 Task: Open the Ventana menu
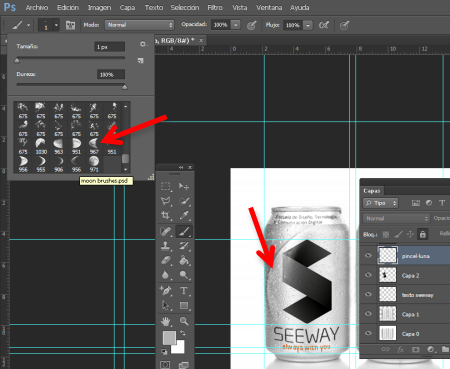[269, 7]
